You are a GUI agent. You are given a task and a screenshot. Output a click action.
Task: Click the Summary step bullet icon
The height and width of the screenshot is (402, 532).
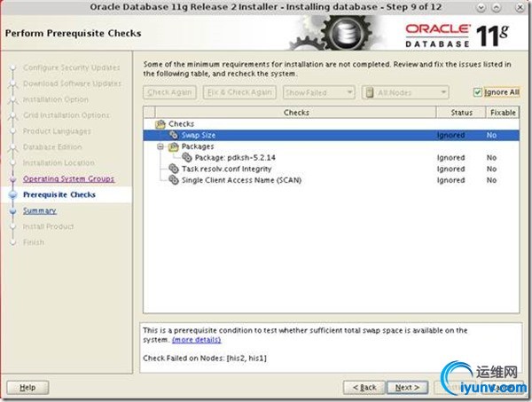[13, 211]
